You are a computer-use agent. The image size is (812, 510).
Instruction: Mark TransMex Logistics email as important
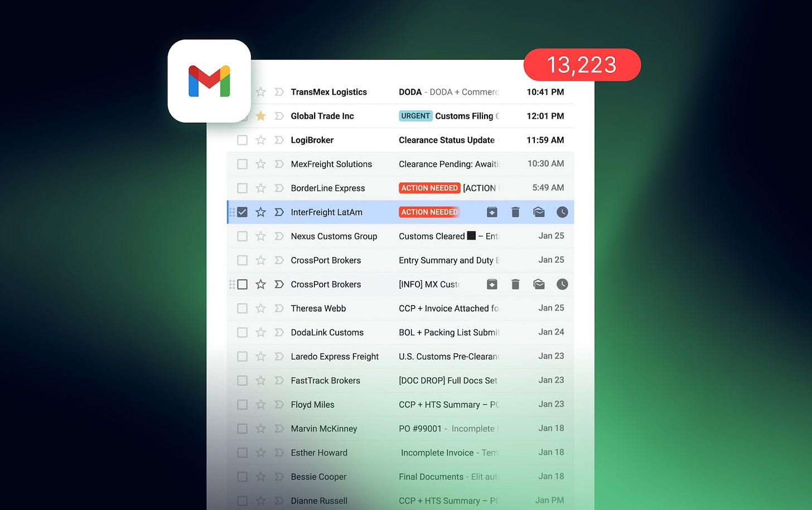[x=279, y=92]
